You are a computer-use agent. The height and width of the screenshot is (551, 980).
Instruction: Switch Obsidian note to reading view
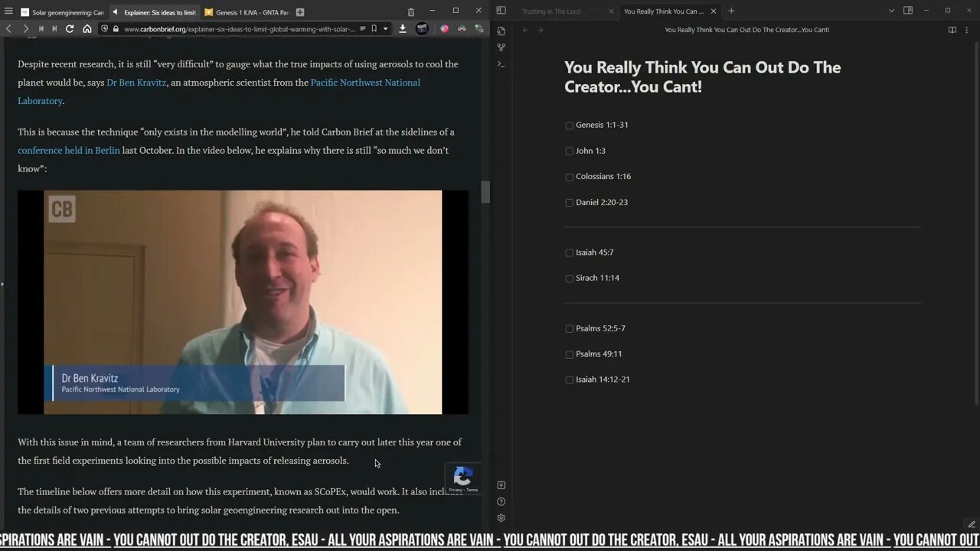pos(952,30)
